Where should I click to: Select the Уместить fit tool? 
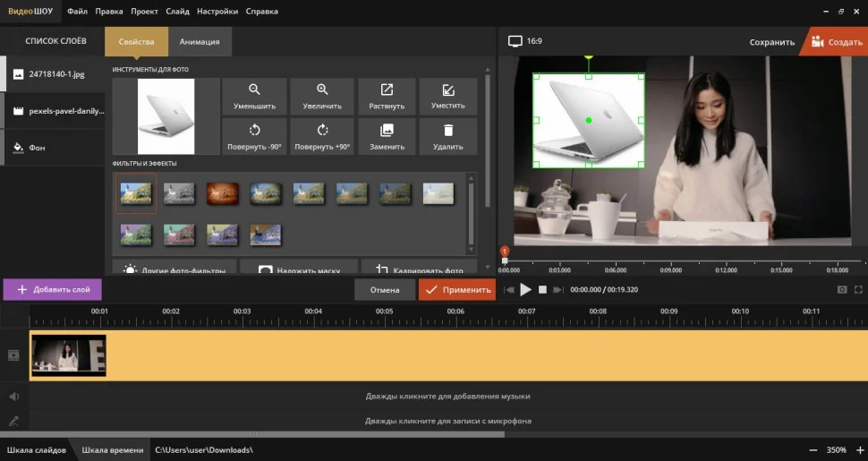(447, 96)
